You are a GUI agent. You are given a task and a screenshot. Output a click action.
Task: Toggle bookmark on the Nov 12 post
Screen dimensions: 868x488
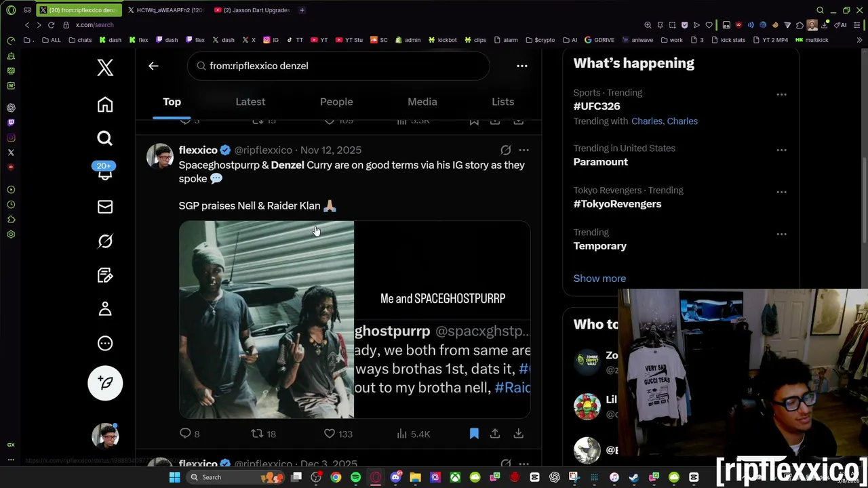[x=474, y=434]
